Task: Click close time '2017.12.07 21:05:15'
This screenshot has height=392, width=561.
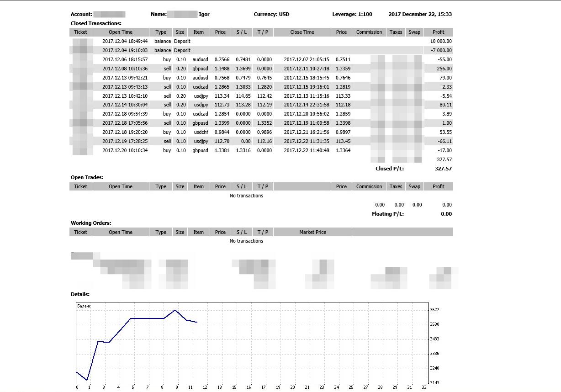Action: pyautogui.click(x=306, y=59)
